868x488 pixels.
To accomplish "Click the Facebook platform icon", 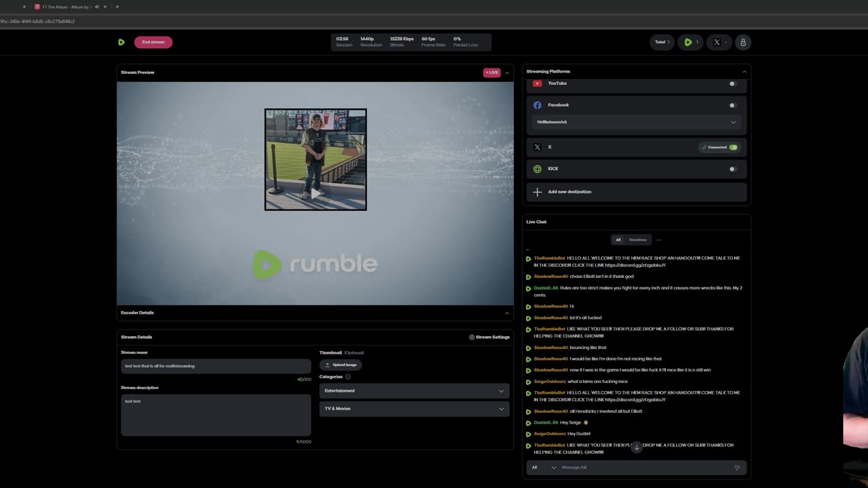I will (537, 105).
